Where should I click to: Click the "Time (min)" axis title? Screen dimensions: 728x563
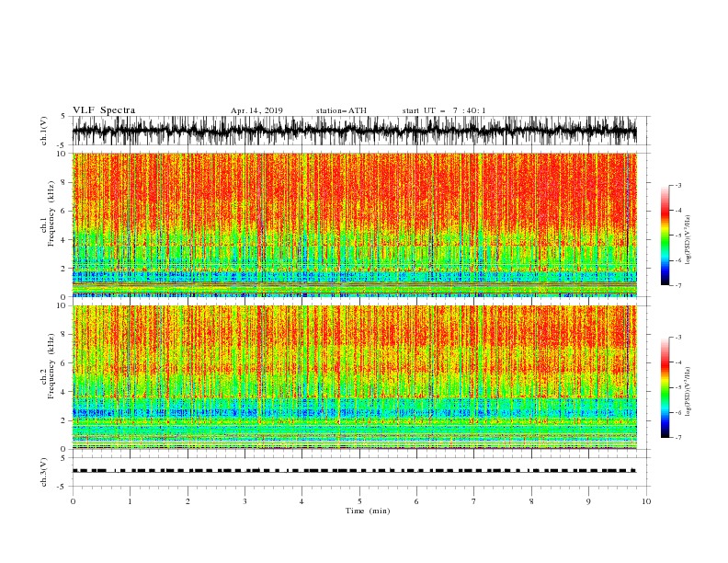pyautogui.click(x=368, y=511)
